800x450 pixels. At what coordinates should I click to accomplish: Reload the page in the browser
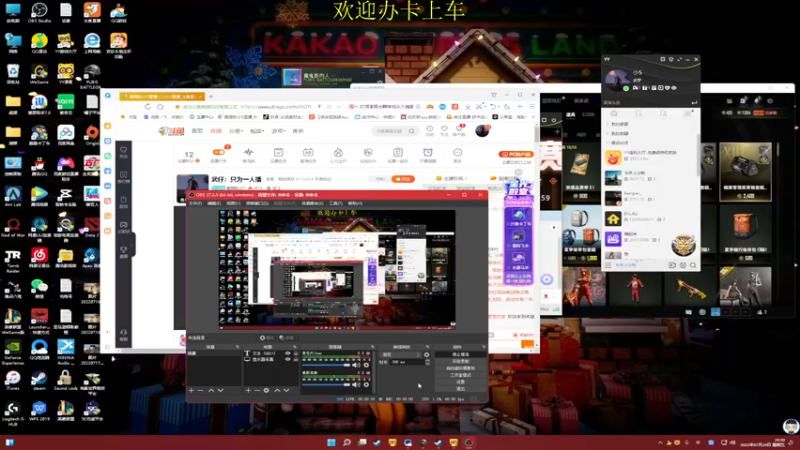pyautogui.click(x=147, y=107)
